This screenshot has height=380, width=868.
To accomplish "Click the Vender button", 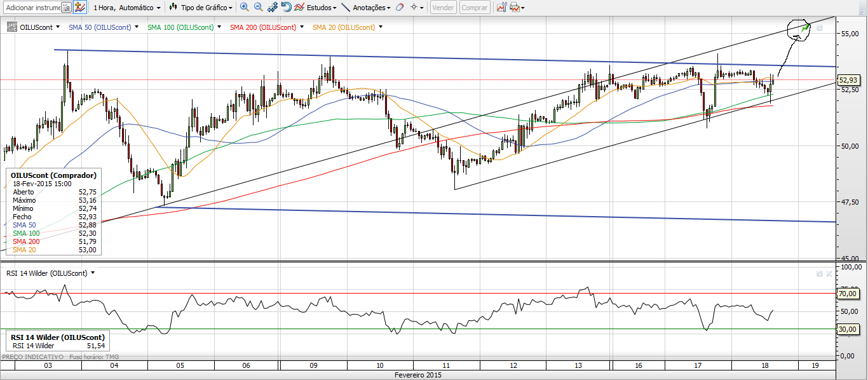I will point(443,8).
